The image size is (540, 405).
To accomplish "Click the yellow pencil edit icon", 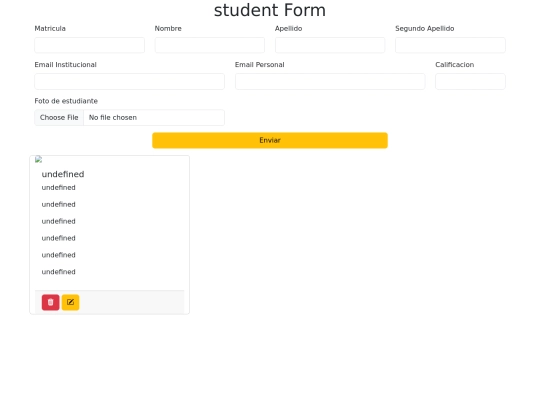I will 70,302.
